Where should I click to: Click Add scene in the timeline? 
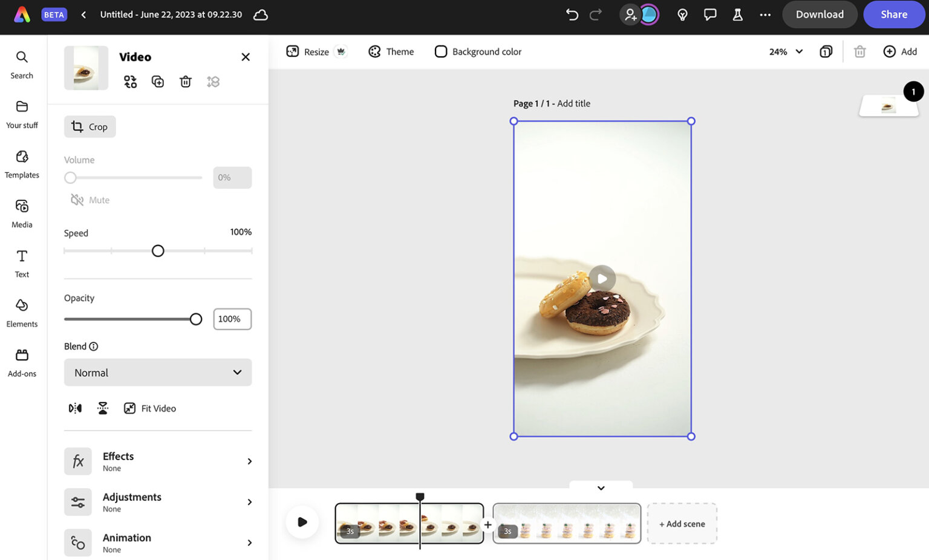pyautogui.click(x=682, y=523)
